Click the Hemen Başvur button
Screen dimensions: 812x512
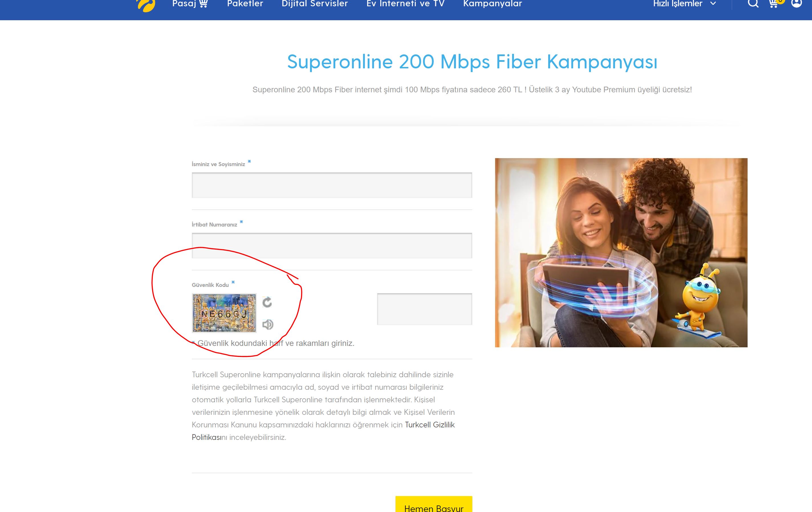pyautogui.click(x=434, y=504)
